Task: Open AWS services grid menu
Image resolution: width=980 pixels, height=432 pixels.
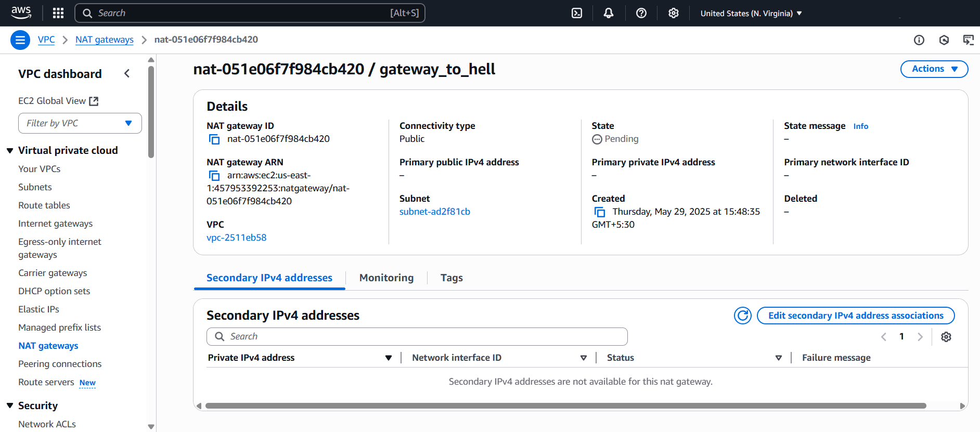Action: pyautogui.click(x=58, y=13)
